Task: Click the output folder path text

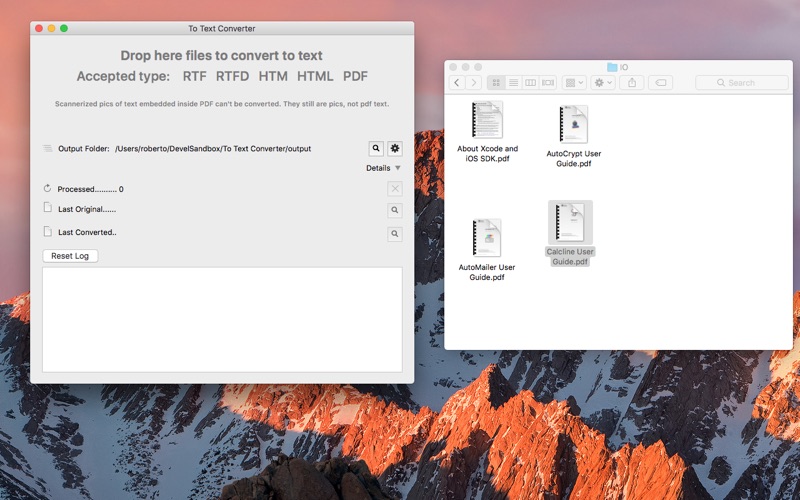Action: point(213,148)
